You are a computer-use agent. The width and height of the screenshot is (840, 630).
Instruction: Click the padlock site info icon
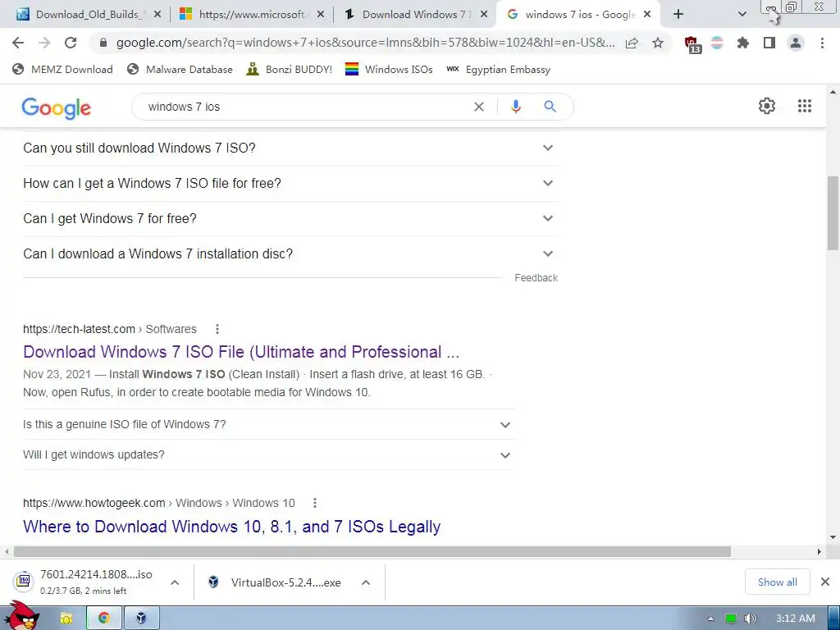coord(103,43)
